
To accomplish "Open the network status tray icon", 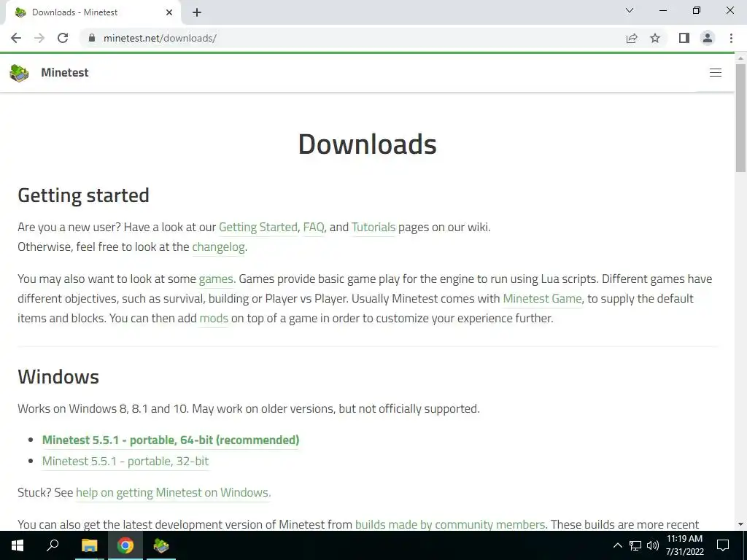I will (635, 545).
